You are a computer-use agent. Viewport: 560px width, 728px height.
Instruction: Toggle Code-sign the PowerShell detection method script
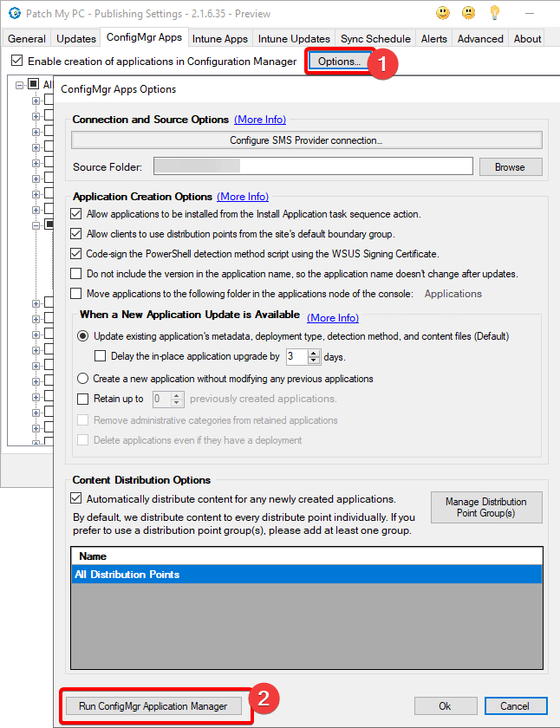click(75, 254)
